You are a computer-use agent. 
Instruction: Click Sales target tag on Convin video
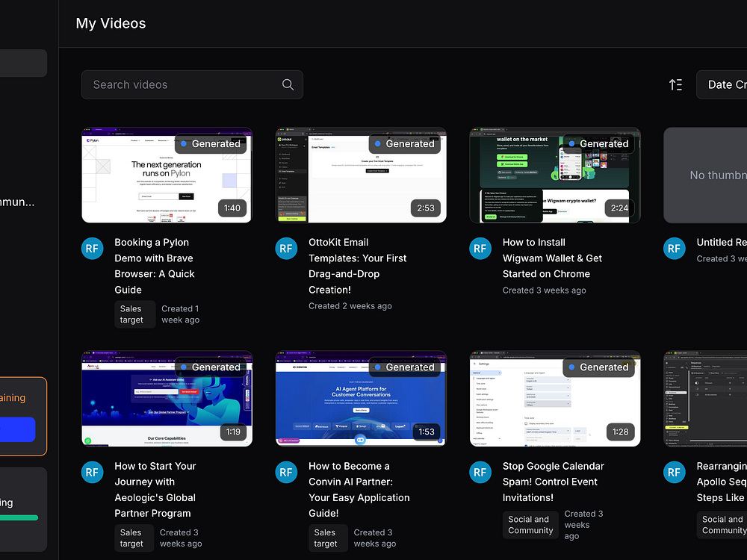(328, 538)
